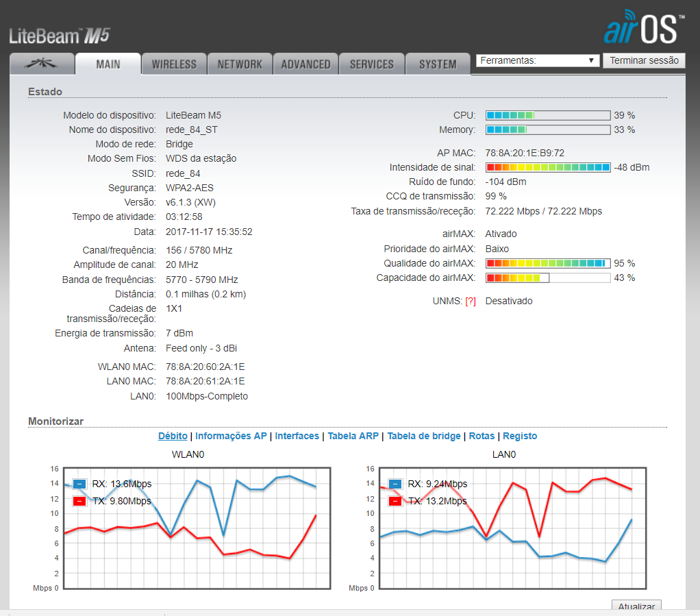Click the Estado section heading
Screen dimensions: 700x616
click(x=45, y=92)
